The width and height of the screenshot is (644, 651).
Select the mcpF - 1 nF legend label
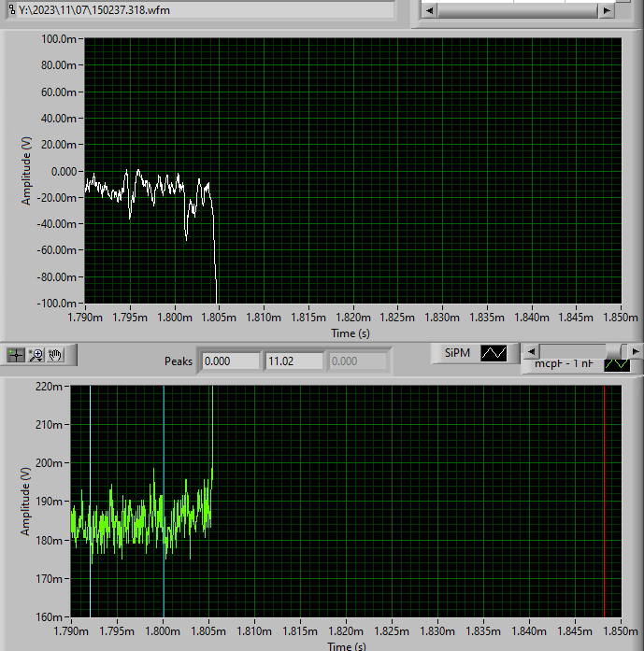coord(564,364)
